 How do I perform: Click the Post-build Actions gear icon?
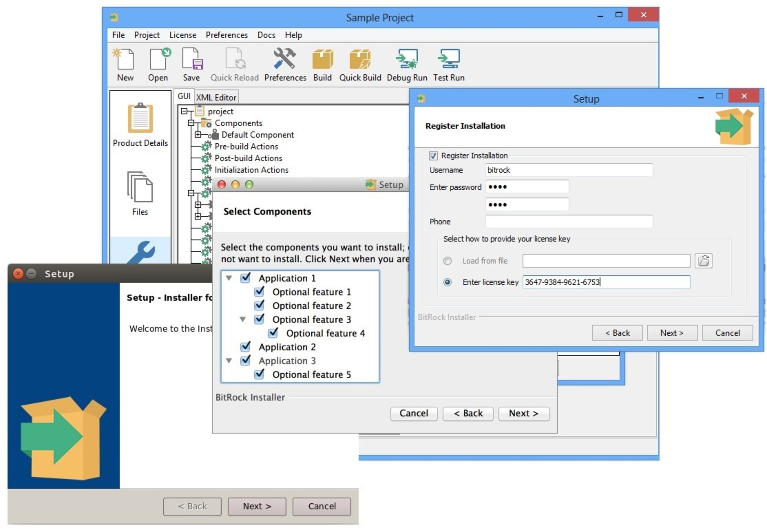pos(207,158)
